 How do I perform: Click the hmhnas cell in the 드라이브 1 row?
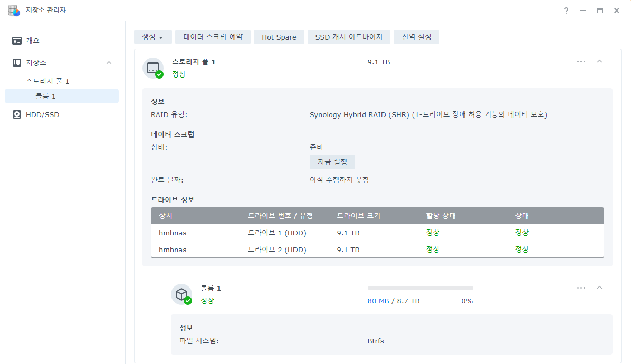(x=173, y=233)
